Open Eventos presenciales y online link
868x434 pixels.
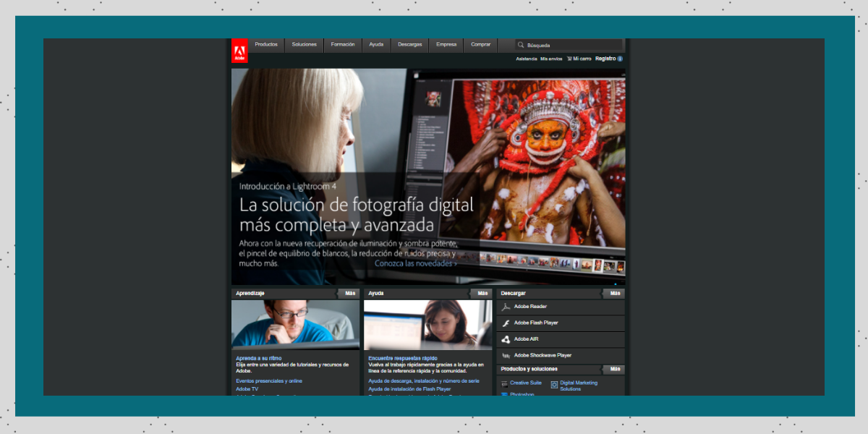(x=269, y=380)
